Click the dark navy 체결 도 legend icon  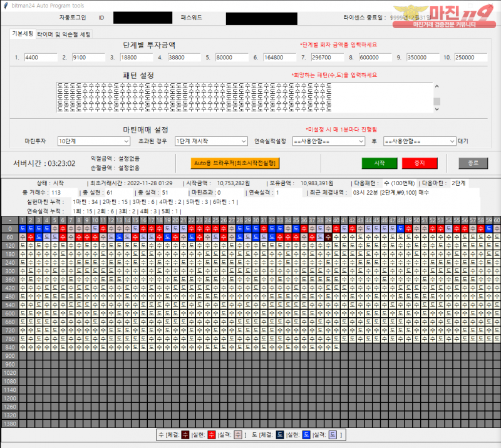(280, 434)
